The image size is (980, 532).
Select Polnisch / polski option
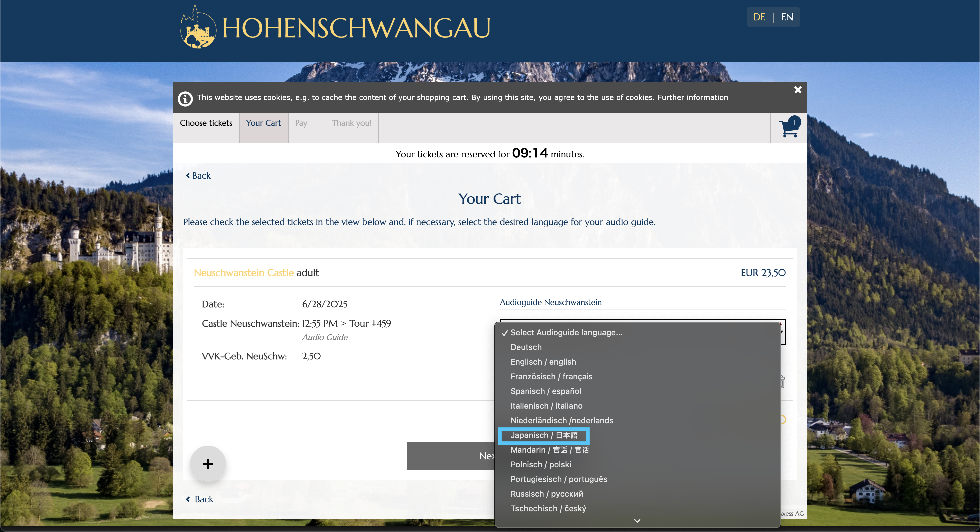pyautogui.click(x=638, y=464)
